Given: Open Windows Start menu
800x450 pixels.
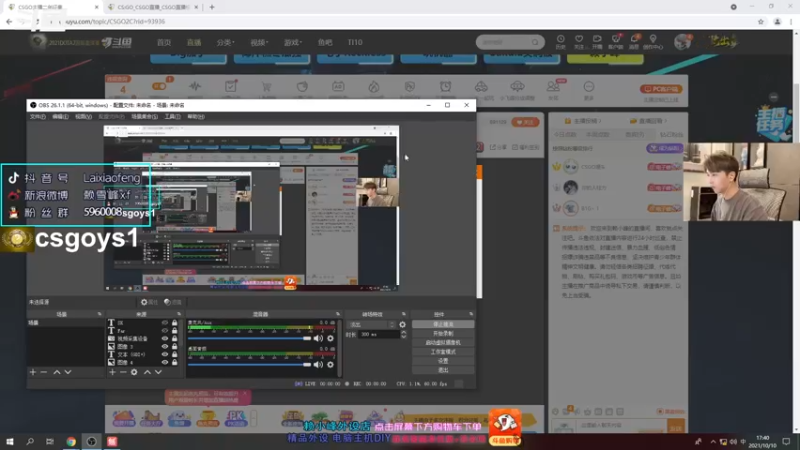Looking at the screenshot, I should pos(10,441).
